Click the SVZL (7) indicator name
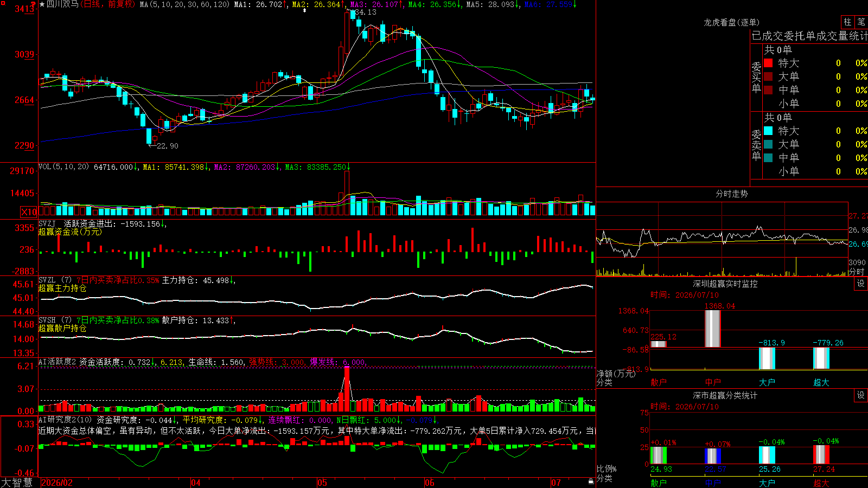This screenshot has width=868, height=488. tap(55, 280)
